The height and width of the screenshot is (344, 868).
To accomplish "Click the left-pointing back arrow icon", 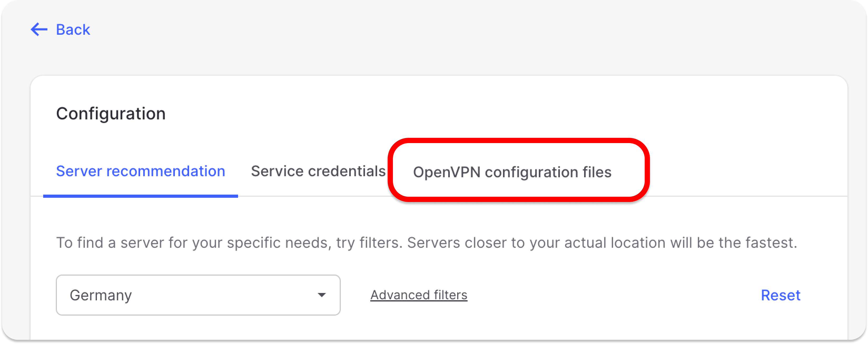I will tap(39, 30).
